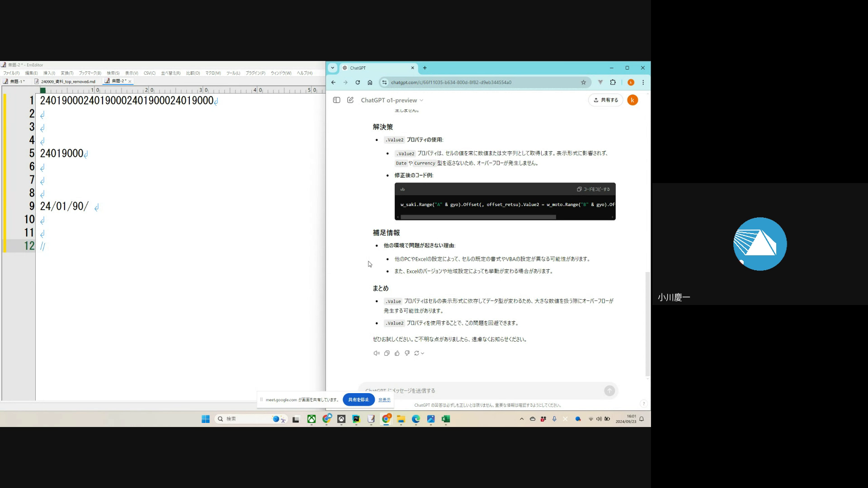Reload the page with the refresh icon
The image size is (868, 488).
(358, 82)
